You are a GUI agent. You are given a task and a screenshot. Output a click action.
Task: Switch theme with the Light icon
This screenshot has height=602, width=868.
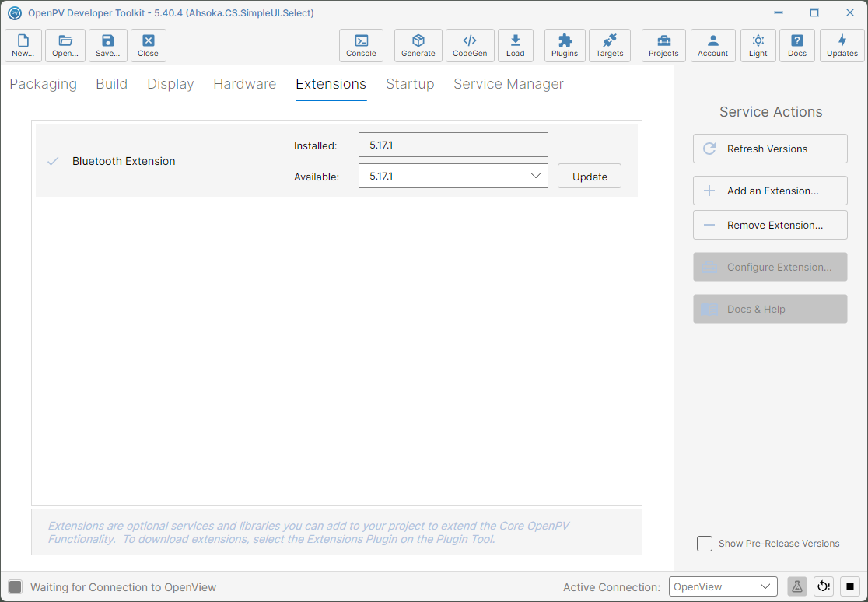tap(758, 45)
